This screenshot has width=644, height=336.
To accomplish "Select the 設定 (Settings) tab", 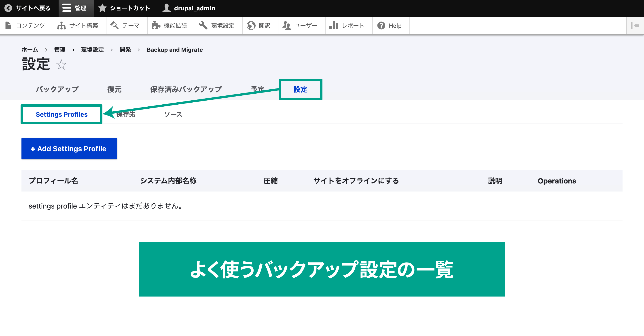I will 300,90.
